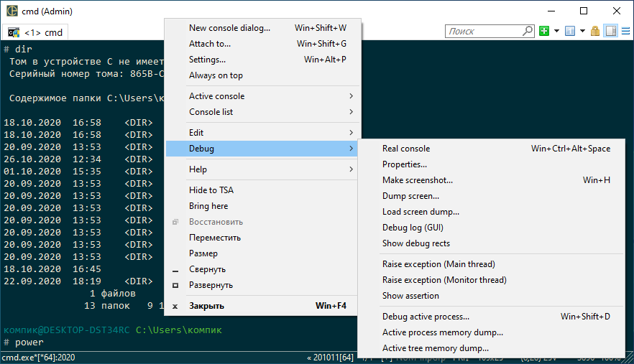Image resolution: width=634 pixels, height=364 pixels.
Task: Click the close X icon beside Закрыть
Action: tap(175, 306)
